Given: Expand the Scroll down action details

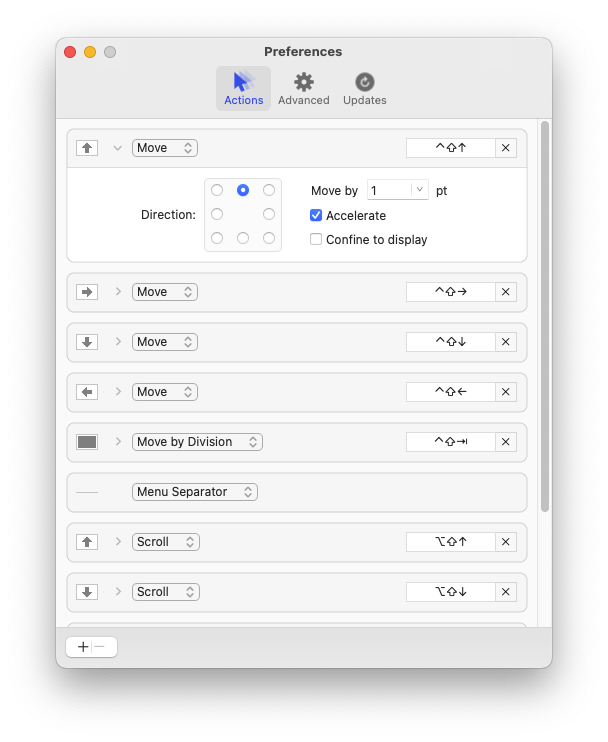Looking at the screenshot, I should point(118,592).
